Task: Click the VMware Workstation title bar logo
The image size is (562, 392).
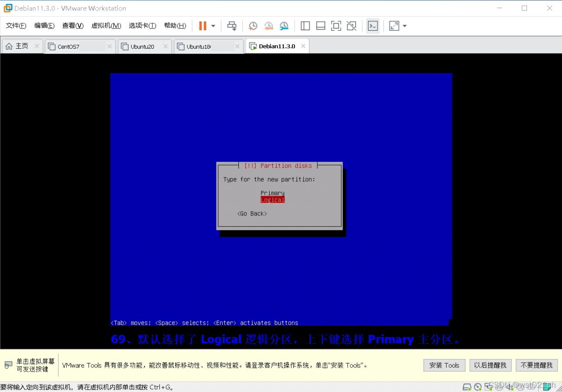Action: pos(8,8)
